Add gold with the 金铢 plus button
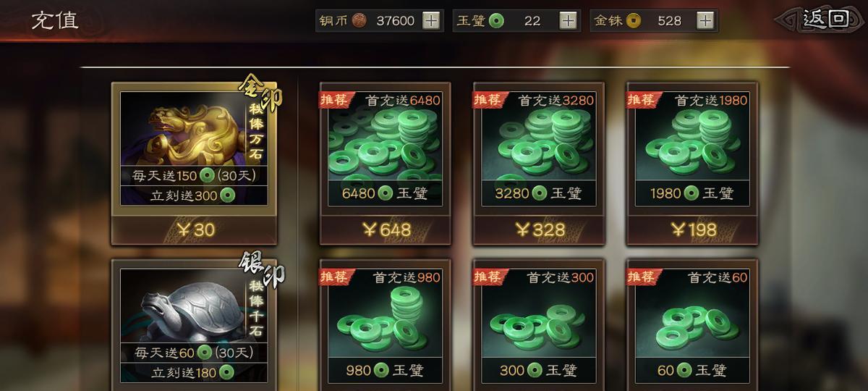The height and width of the screenshot is (391, 868). click(x=705, y=20)
